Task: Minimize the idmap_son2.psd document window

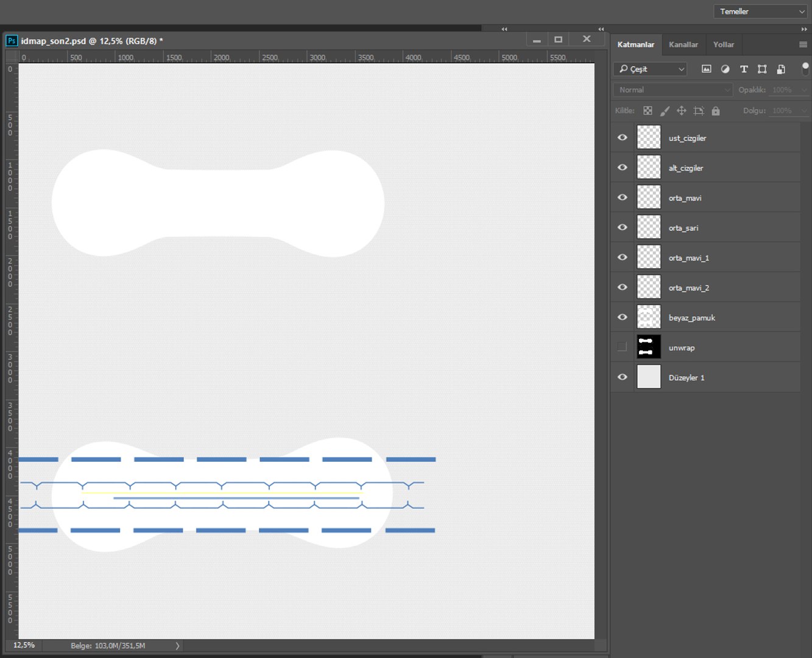Action: pos(537,40)
